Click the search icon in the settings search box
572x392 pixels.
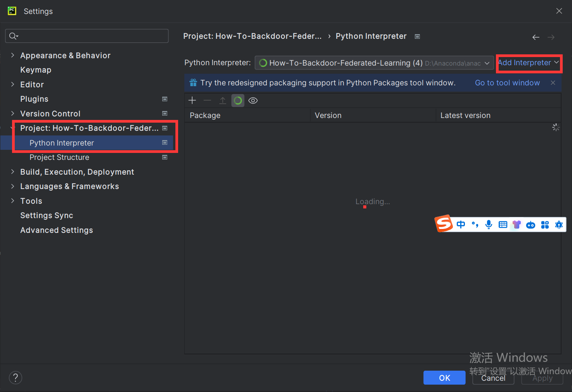point(14,36)
